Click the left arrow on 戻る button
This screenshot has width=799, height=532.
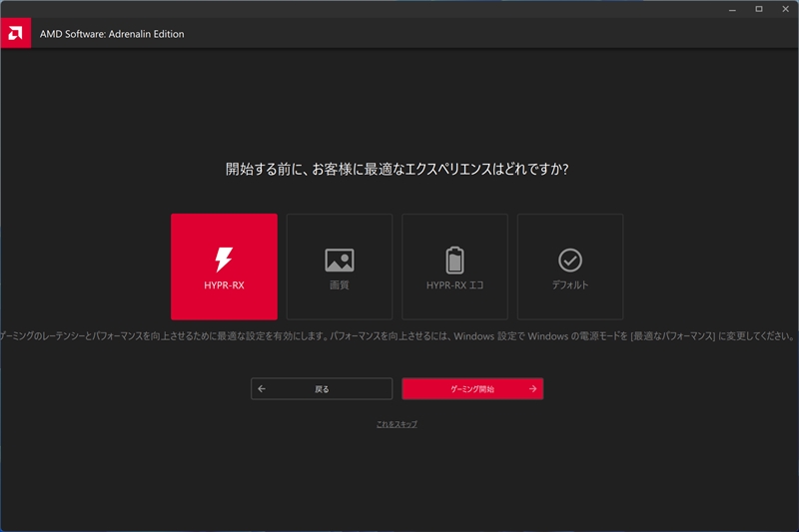coord(262,389)
